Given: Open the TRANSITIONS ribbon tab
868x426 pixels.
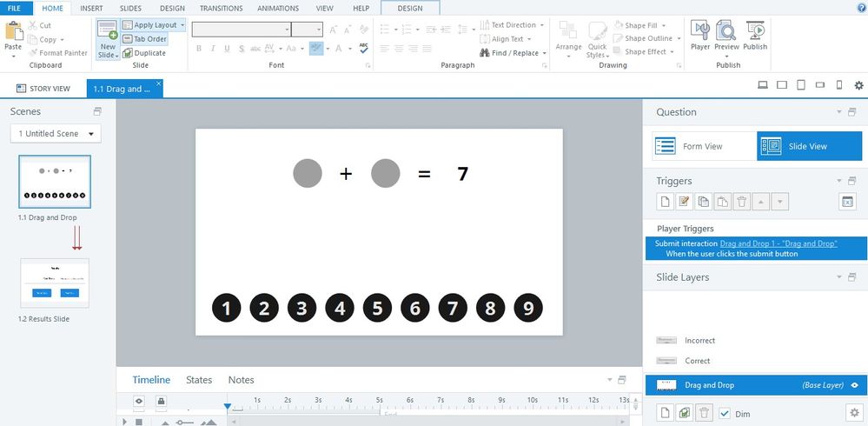Looking at the screenshot, I should tap(221, 8).
